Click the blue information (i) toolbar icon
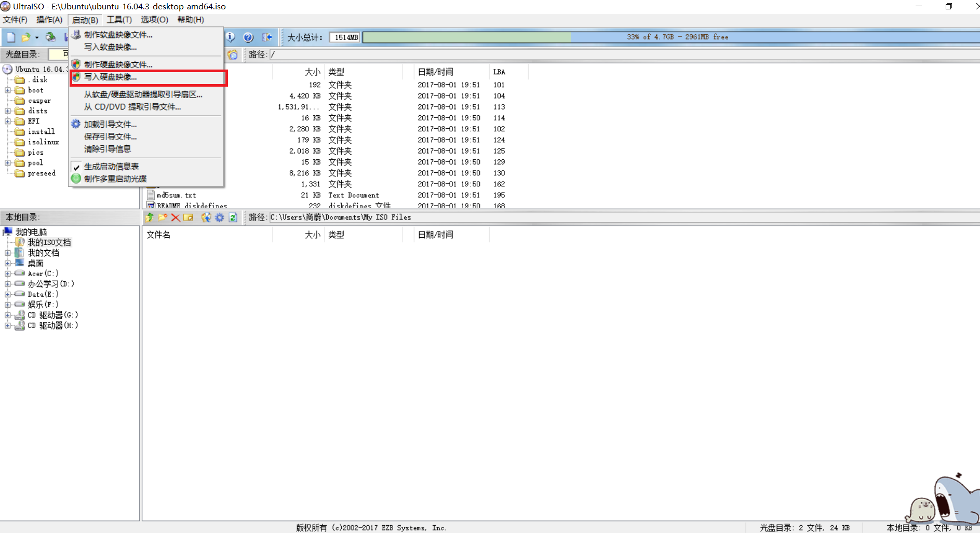The height and width of the screenshot is (533, 980). 231,37
